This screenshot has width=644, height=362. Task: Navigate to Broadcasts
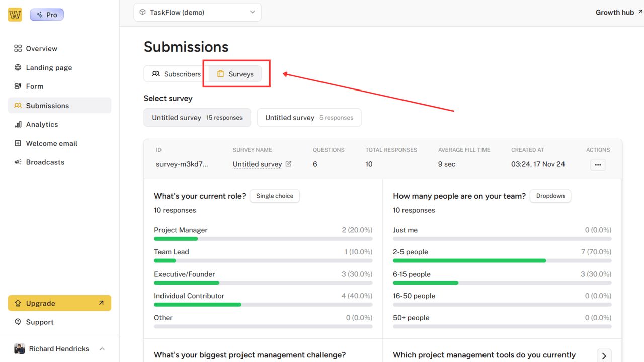click(45, 162)
